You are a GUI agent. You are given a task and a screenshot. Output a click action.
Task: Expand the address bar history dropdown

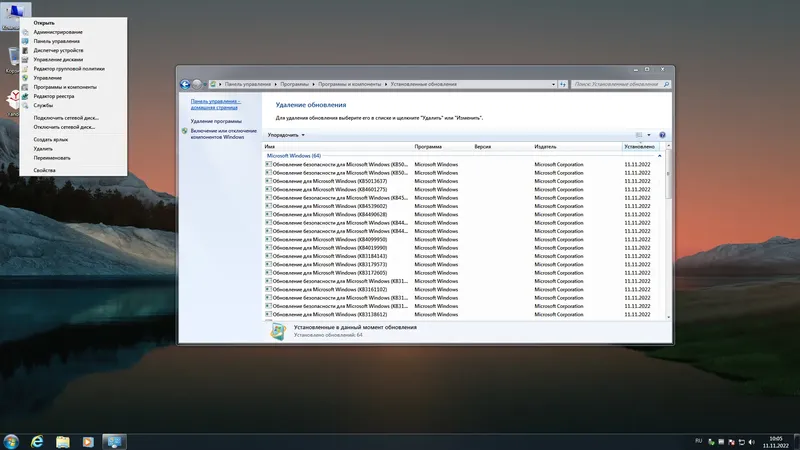click(554, 84)
